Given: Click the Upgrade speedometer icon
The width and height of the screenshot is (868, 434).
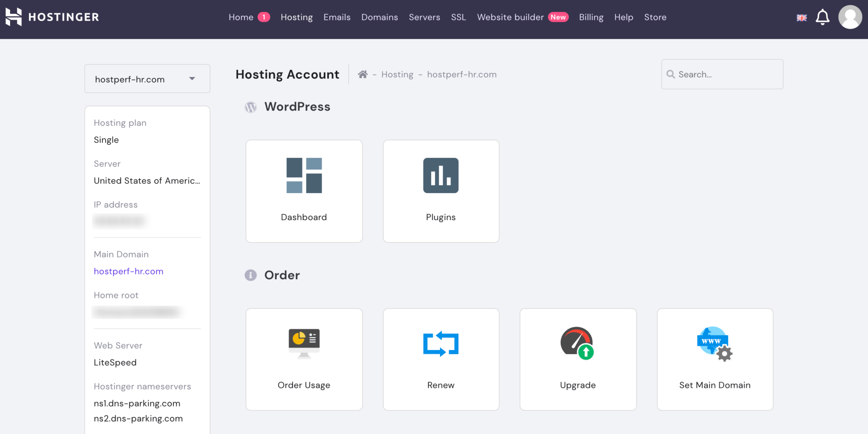Looking at the screenshot, I should [578, 343].
